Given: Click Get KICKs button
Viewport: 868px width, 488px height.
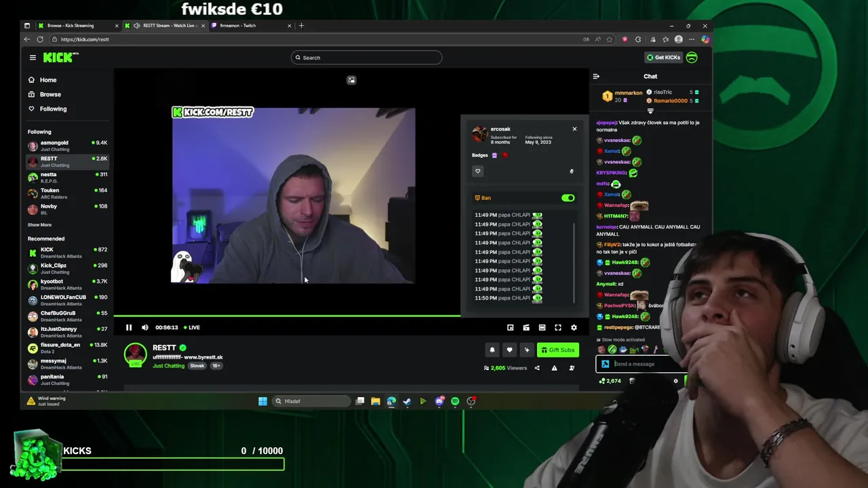Looking at the screenshot, I should point(663,58).
